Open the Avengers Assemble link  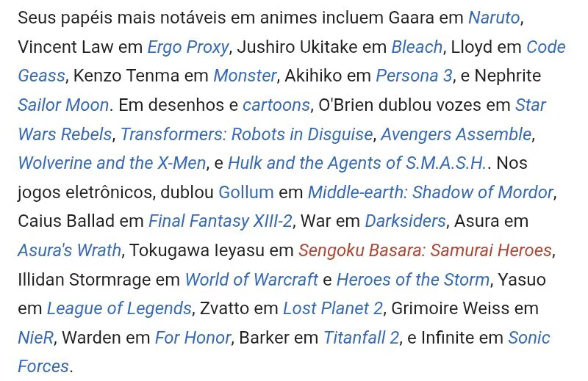456,134
